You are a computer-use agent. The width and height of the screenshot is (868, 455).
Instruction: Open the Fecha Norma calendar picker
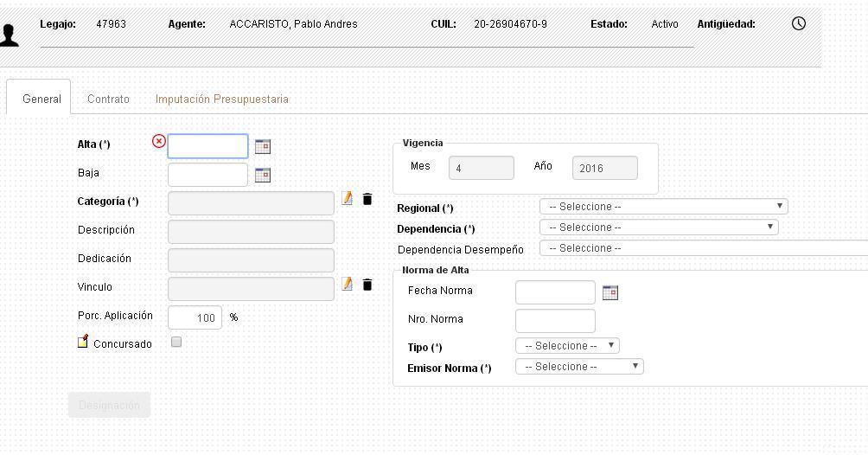610,293
